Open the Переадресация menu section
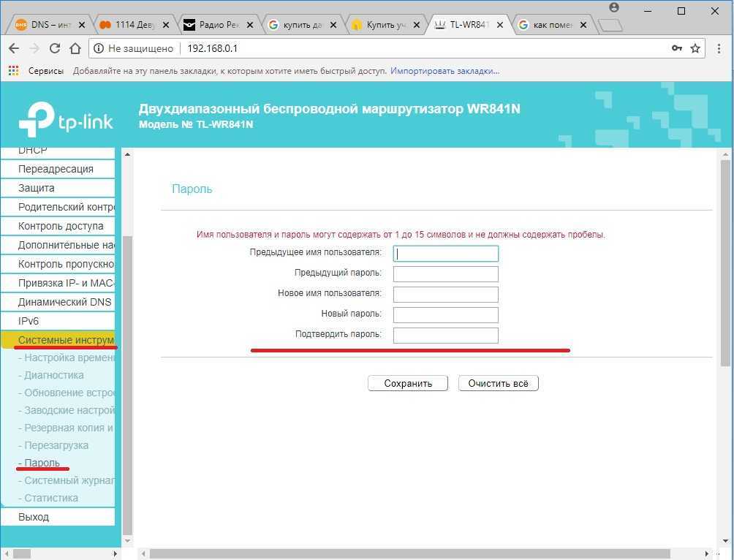Image resolution: width=734 pixels, height=560 pixels. click(x=58, y=169)
